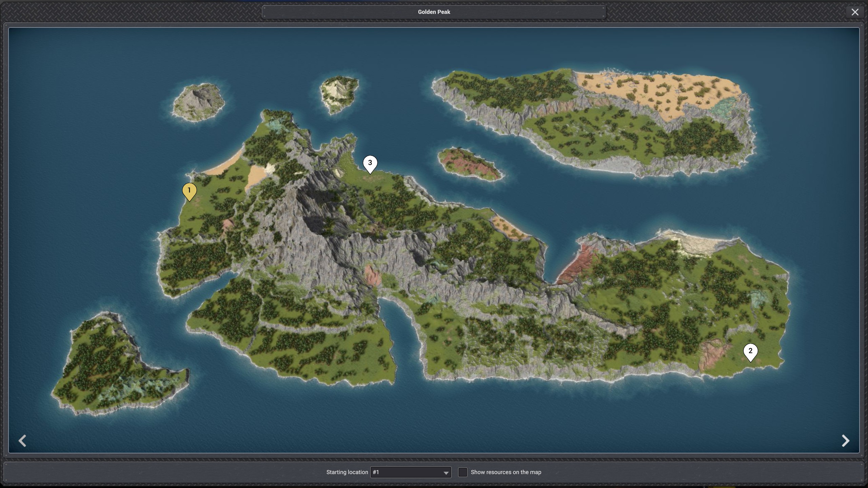
Task: Click the Golden Peak title bar
Action: (434, 12)
